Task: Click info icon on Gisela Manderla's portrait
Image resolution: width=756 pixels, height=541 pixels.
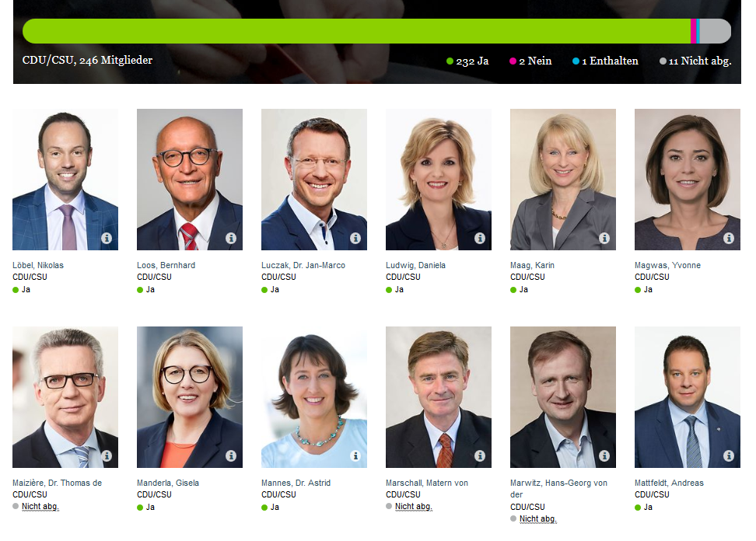Action: [231, 455]
